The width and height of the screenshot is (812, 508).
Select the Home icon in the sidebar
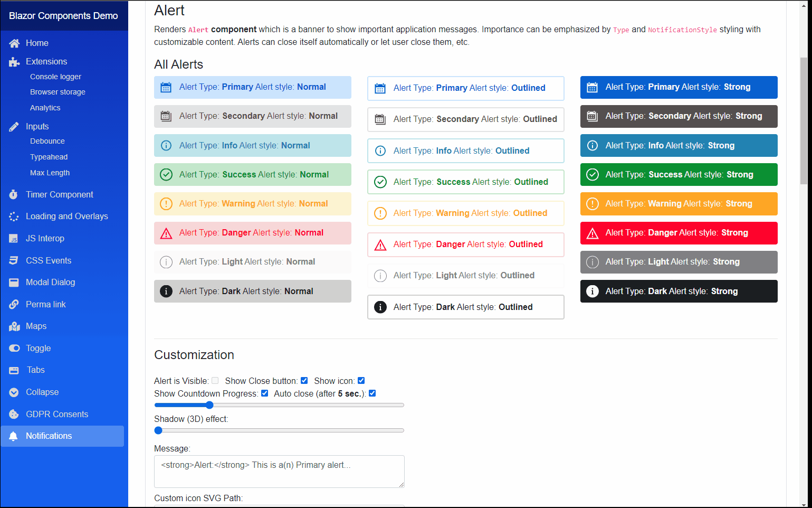14,43
